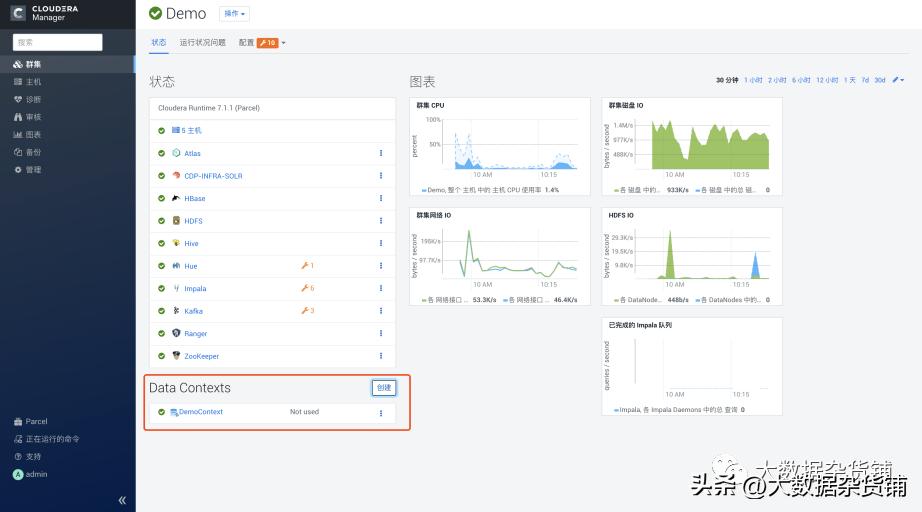Click the Kafka configuration wrench warning
Screen dimensions: 922x512
pos(308,310)
